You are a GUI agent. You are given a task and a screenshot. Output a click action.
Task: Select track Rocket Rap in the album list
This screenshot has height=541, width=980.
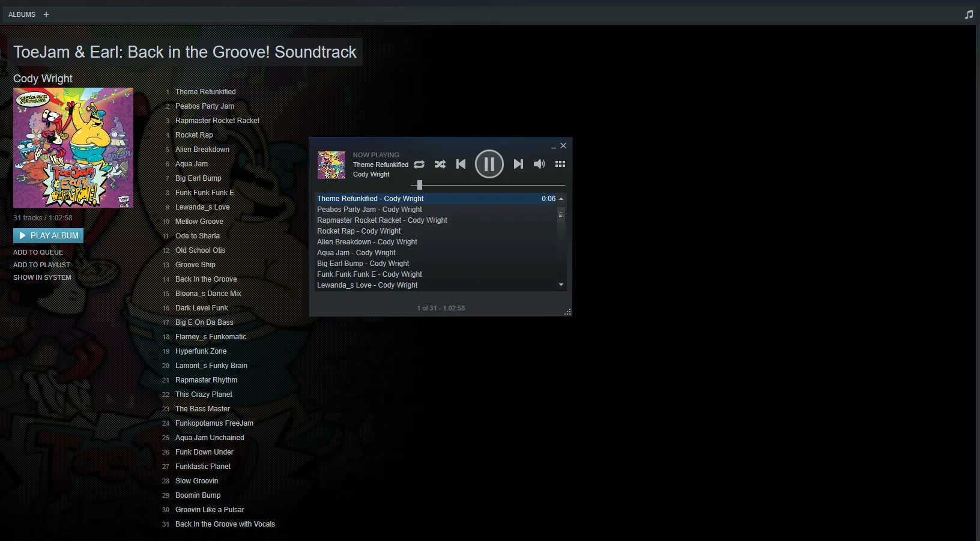point(194,135)
